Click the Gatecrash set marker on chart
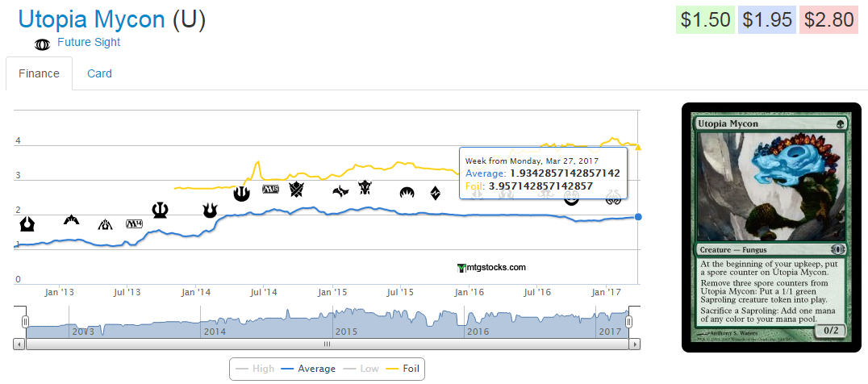868x384 pixels. (72, 219)
